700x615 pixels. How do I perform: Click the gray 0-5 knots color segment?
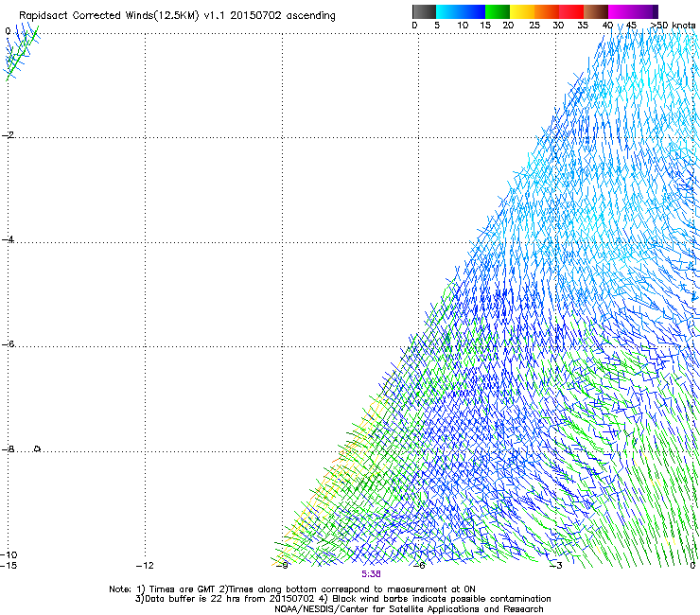click(424, 11)
